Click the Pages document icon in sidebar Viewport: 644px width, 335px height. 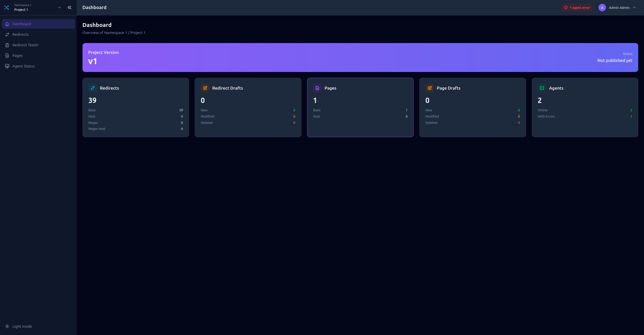[x=7, y=55]
